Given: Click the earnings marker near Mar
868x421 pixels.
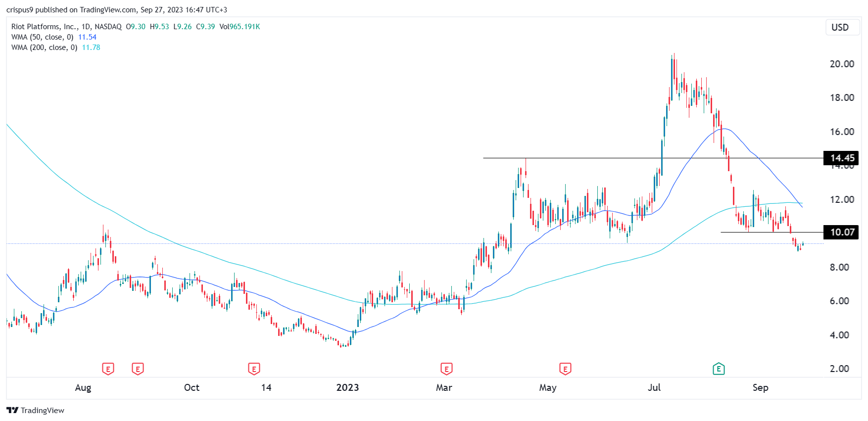Looking at the screenshot, I should pyautogui.click(x=446, y=369).
